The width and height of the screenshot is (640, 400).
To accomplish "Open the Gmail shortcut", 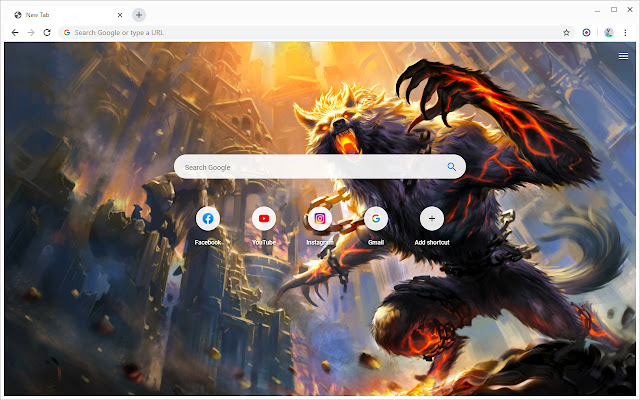I will coord(376,219).
